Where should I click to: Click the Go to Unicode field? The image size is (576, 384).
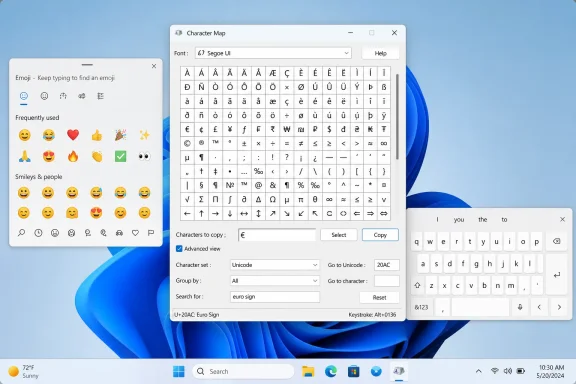tap(387, 265)
